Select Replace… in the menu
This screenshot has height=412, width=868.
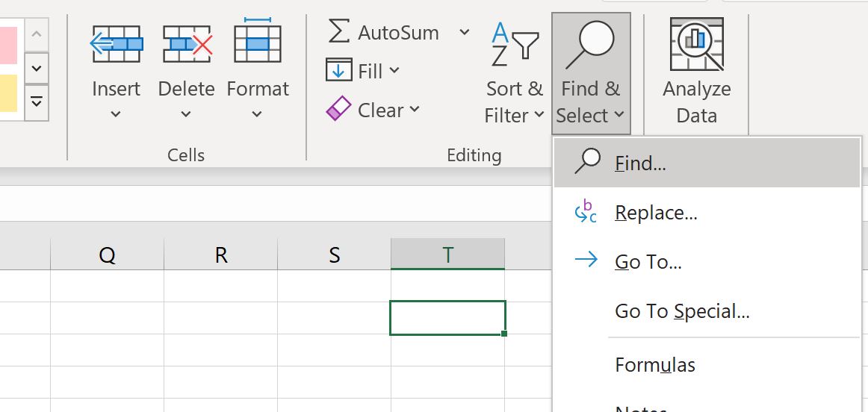707,213
